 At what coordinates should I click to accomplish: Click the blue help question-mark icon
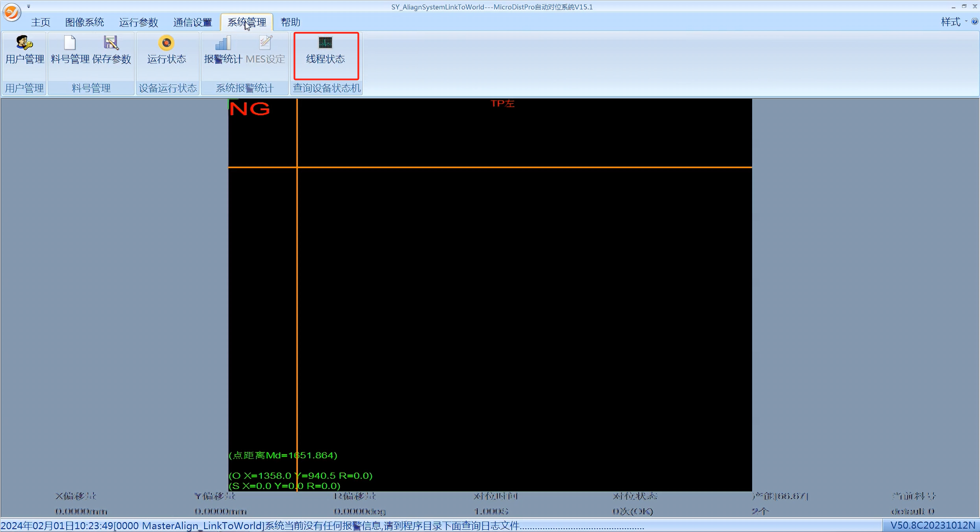click(974, 22)
